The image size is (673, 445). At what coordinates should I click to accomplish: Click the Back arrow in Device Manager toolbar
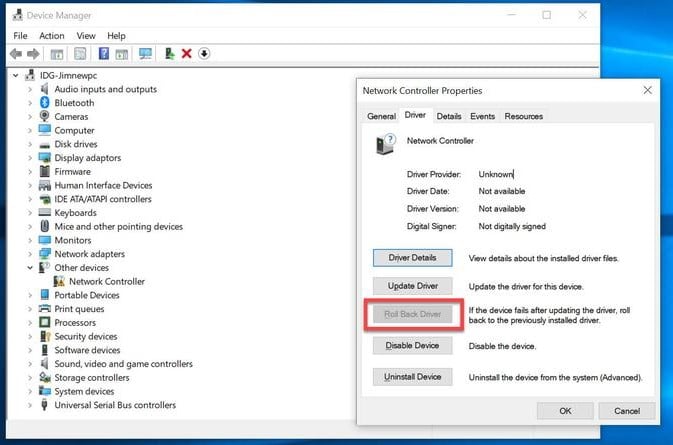pyautogui.click(x=16, y=54)
